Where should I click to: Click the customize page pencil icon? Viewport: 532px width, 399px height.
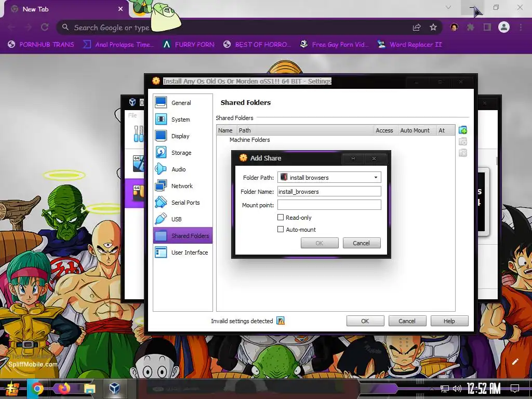click(x=515, y=362)
